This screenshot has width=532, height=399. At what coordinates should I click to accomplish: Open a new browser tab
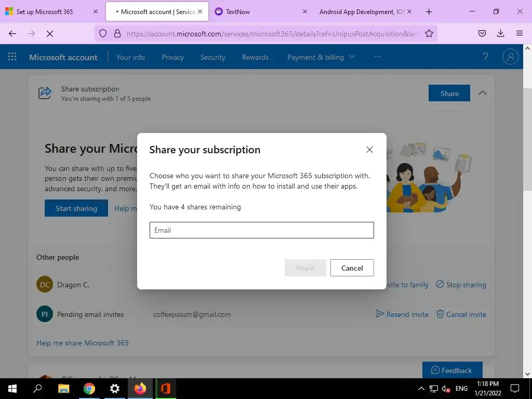click(429, 11)
